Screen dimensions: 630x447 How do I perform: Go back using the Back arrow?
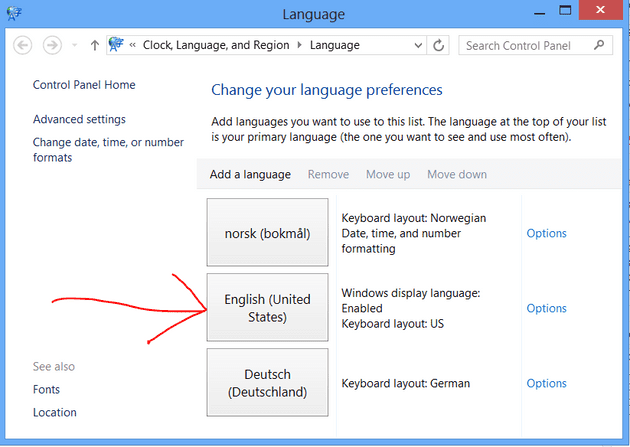pyautogui.click(x=22, y=45)
